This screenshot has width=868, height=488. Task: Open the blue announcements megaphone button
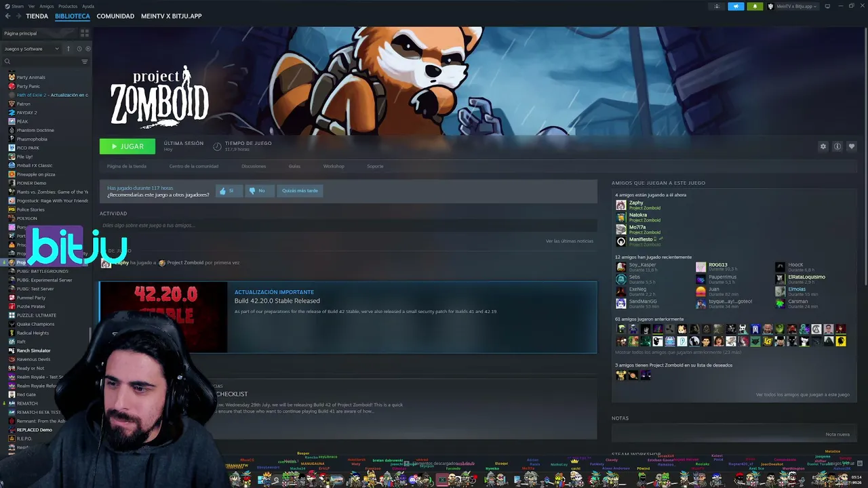[736, 6]
